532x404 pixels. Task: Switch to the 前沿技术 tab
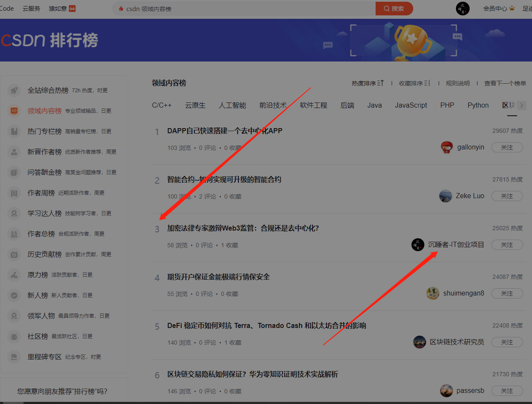[x=273, y=105]
